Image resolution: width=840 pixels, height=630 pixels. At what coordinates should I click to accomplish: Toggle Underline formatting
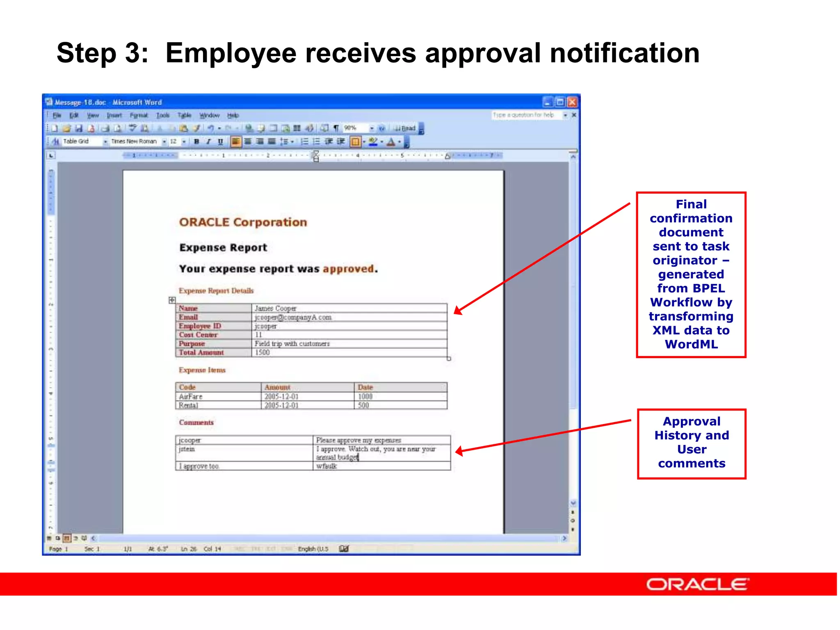(220, 142)
